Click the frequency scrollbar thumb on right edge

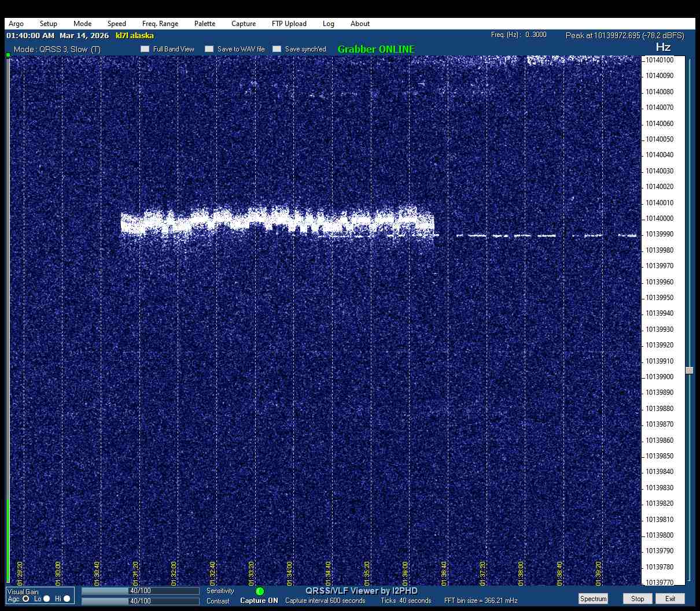(x=689, y=371)
